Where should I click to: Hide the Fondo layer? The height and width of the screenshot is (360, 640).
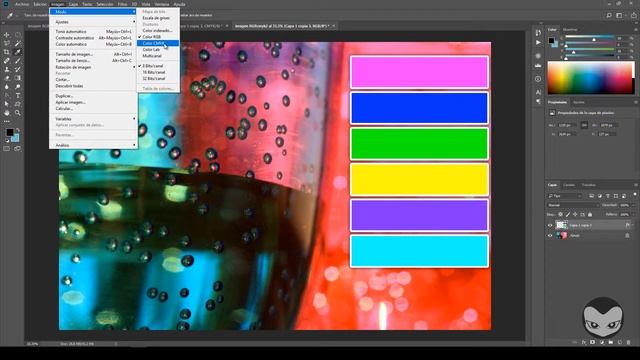point(550,236)
